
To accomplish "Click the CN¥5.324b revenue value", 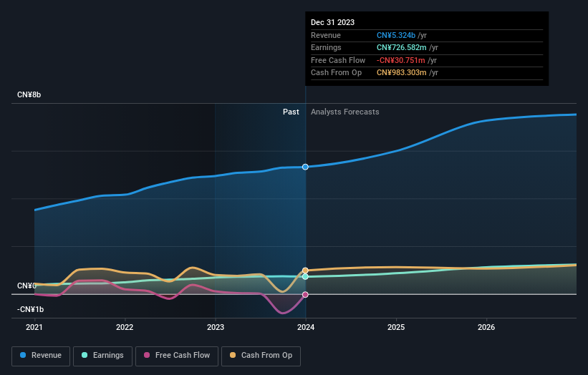I will point(396,35).
